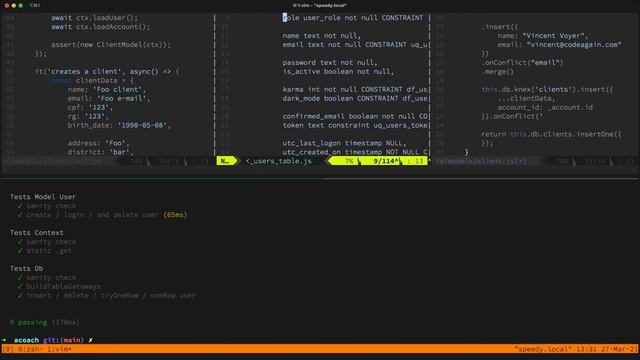Click the (65ms) duration label
This screenshot has width=640, height=360.
click(175, 215)
